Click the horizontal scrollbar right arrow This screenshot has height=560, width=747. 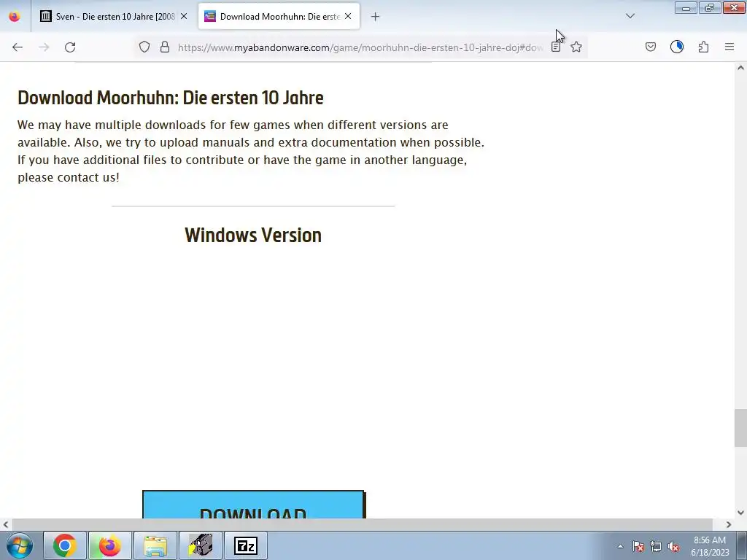tap(729, 525)
